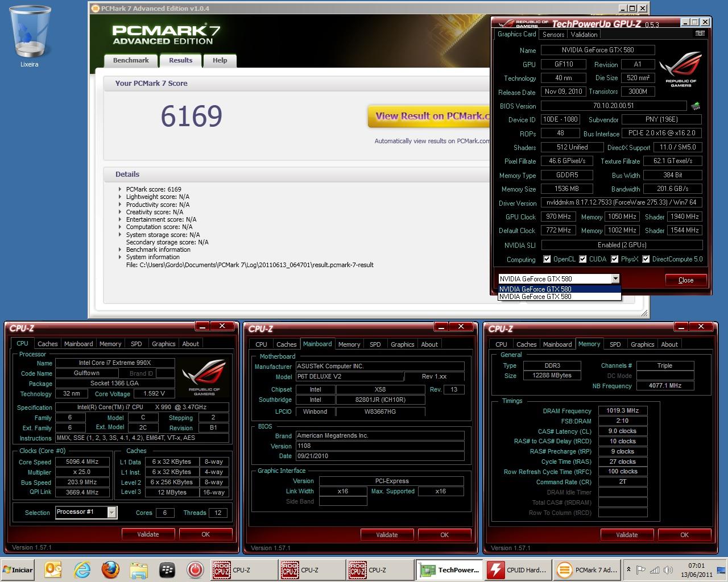Click Validate in left CPU-Z window

[x=148, y=534]
